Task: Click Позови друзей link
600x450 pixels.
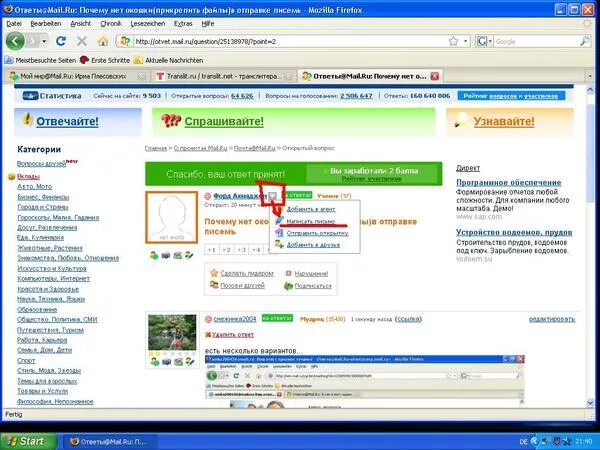Action: tap(242, 285)
